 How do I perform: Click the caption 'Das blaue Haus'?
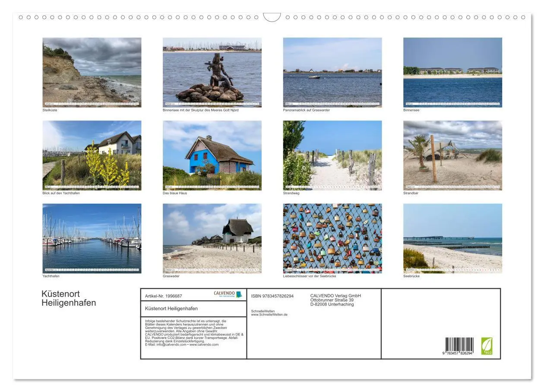[175, 193]
